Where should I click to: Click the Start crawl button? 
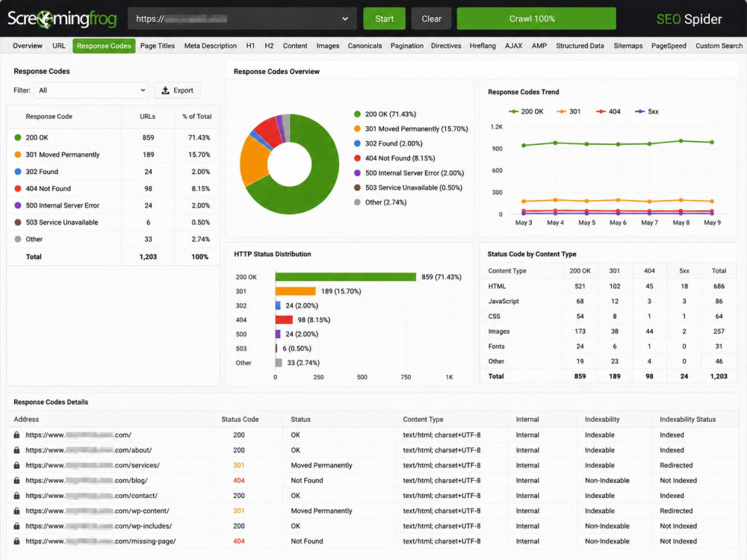(385, 19)
